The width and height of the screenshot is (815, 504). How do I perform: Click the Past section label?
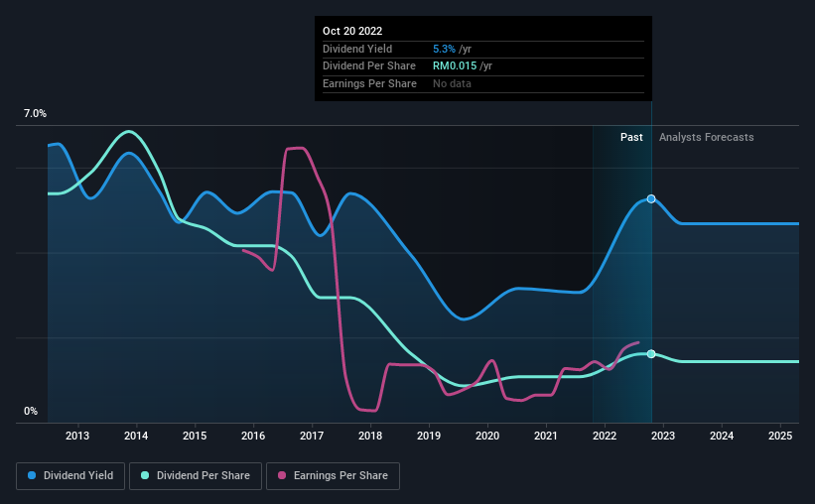coord(631,137)
